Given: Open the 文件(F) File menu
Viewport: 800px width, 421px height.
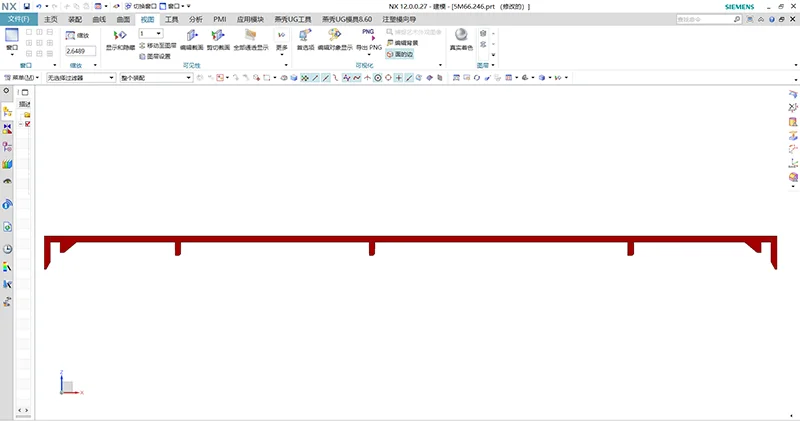Looking at the screenshot, I should [x=20, y=19].
